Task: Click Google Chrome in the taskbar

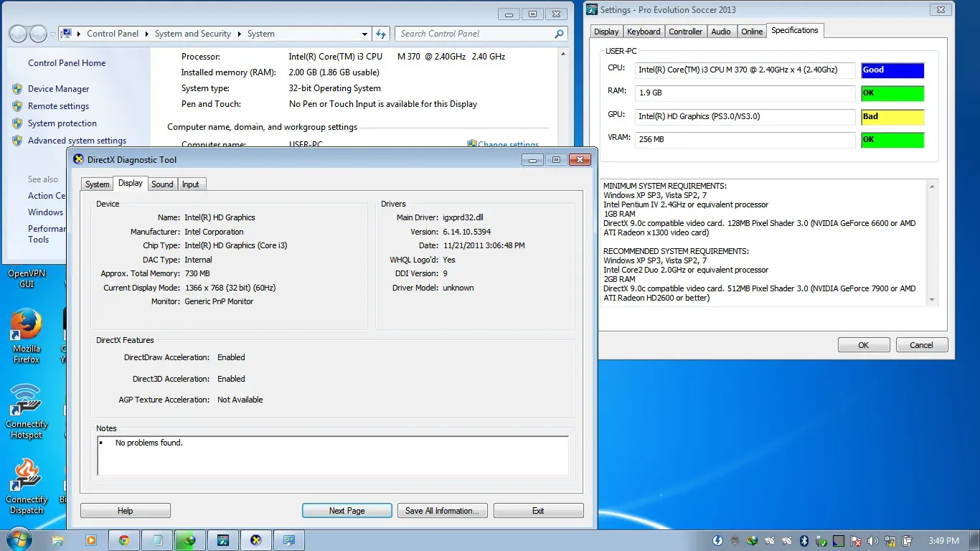Action: click(124, 540)
